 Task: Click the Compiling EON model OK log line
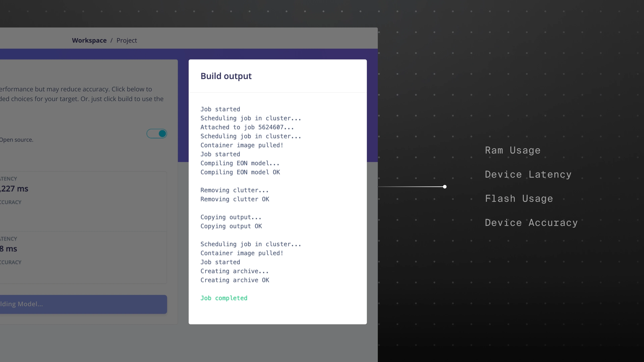point(240,172)
